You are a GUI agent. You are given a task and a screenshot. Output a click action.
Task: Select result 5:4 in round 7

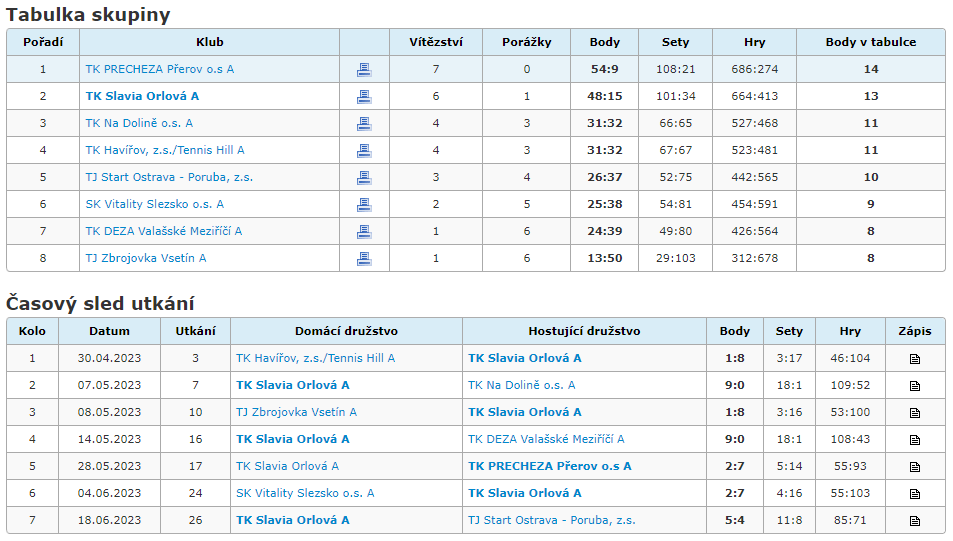pyautogui.click(x=735, y=520)
